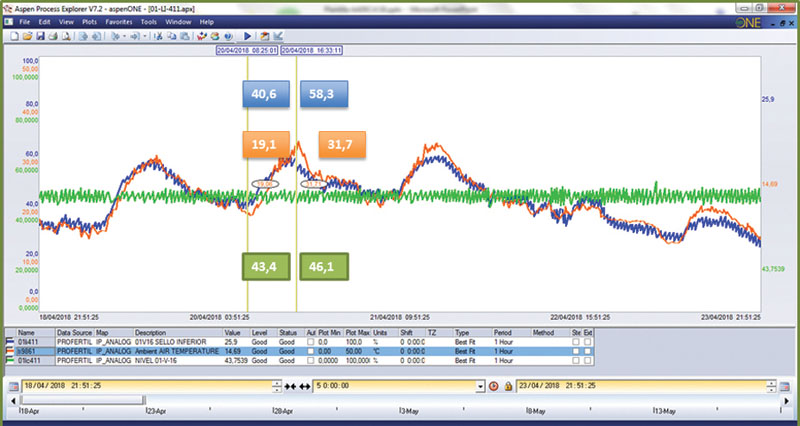The width and height of the screenshot is (800, 426).
Task: Open the Favorites menu
Action: coord(119,22)
